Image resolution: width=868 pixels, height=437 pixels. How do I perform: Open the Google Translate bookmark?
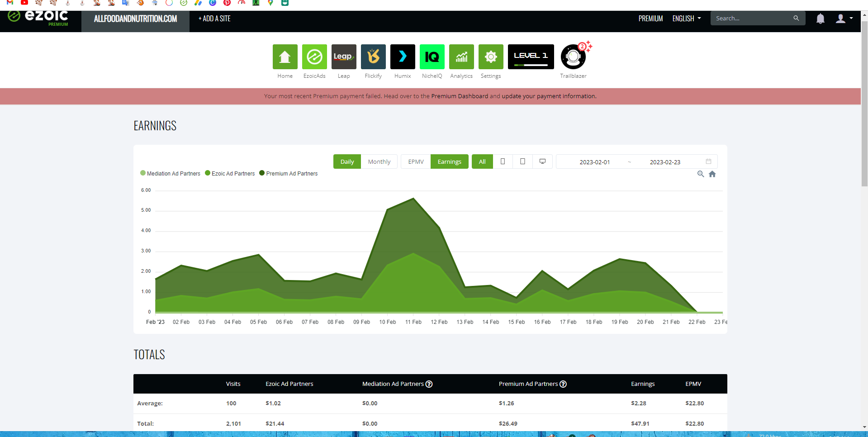(126, 3)
